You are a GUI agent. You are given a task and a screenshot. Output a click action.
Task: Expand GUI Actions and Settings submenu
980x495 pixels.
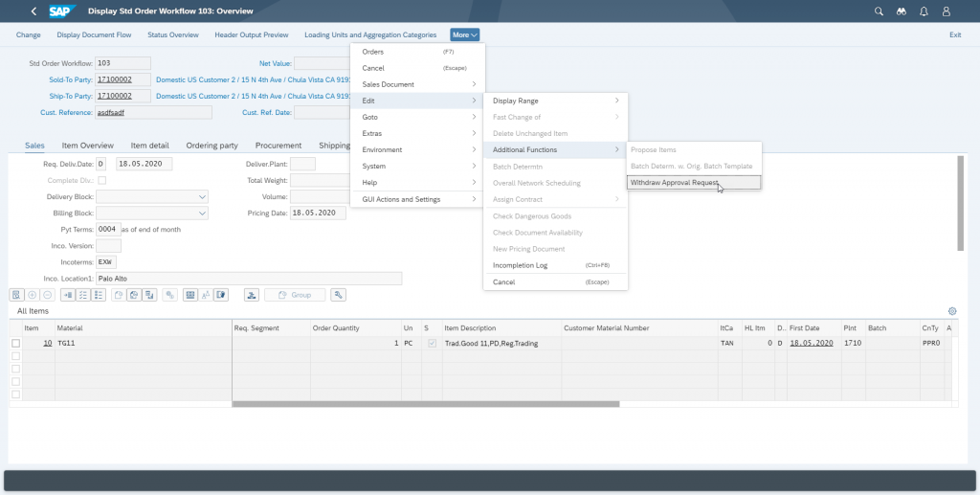click(417, 199)
